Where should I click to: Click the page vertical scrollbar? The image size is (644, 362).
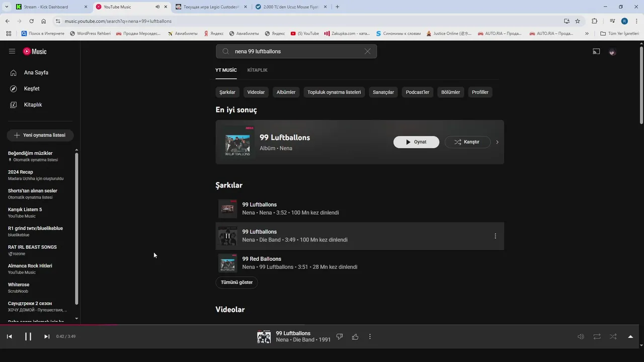tap(641, 85)
